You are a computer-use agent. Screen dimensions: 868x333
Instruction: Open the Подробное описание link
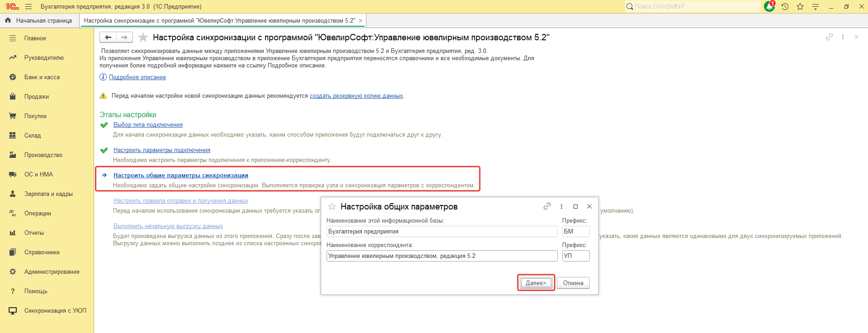(138, 77)
